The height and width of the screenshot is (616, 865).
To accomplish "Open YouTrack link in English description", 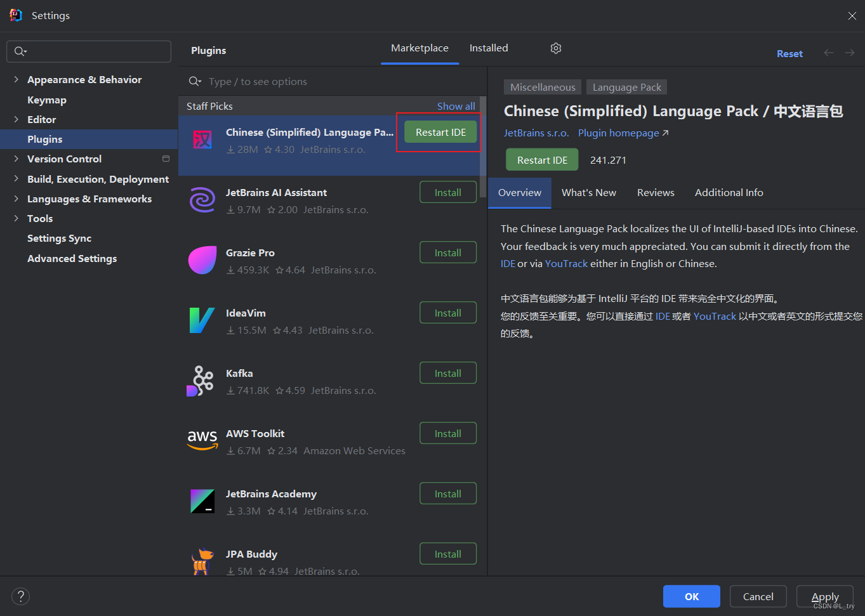I will tap(567, 263).
